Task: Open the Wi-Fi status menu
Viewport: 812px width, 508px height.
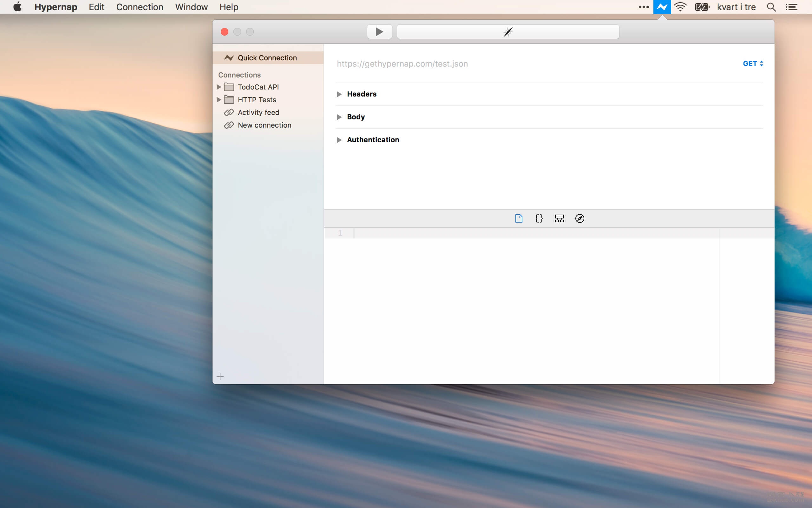Action: click(680, 7)
